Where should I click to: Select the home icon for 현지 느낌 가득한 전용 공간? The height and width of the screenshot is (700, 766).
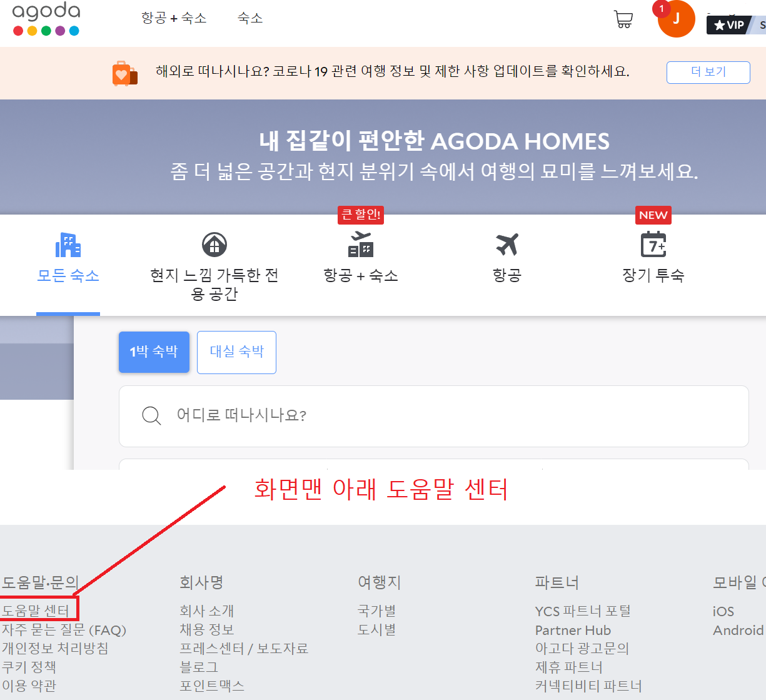(x=214, y=245)
